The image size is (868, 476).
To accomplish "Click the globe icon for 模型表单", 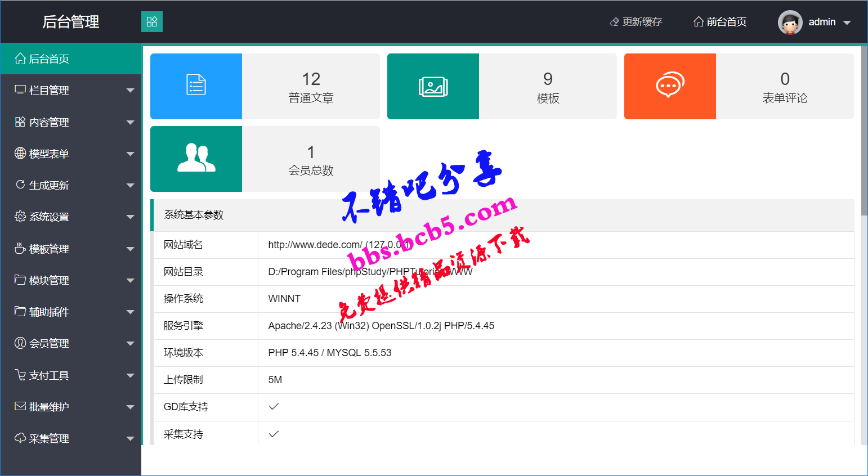I will (20, 153).
